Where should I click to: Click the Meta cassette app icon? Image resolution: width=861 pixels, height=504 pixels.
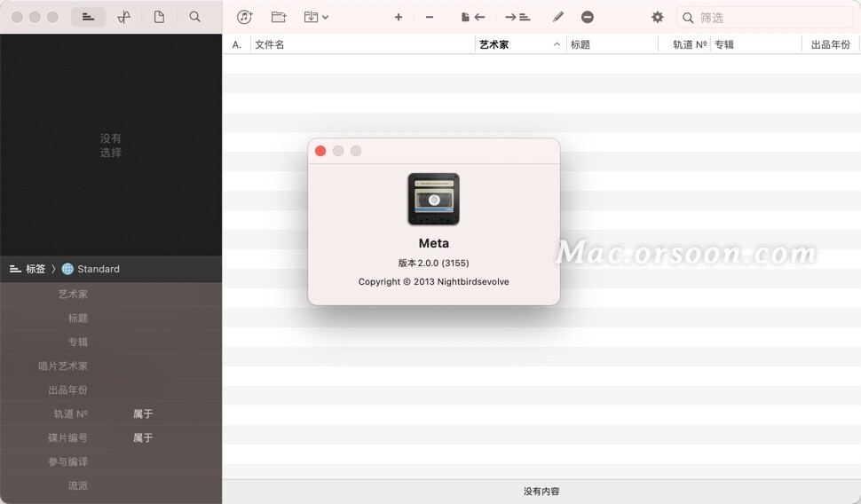(434, 200)
